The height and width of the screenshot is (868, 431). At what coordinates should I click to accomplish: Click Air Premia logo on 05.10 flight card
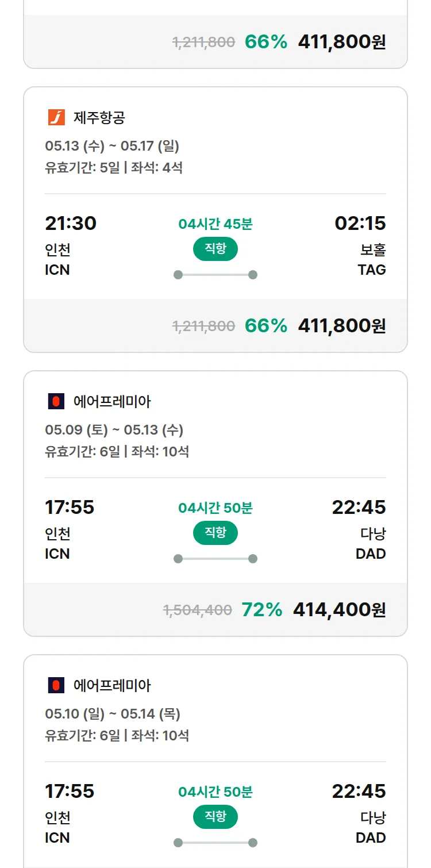coord(56,685)
